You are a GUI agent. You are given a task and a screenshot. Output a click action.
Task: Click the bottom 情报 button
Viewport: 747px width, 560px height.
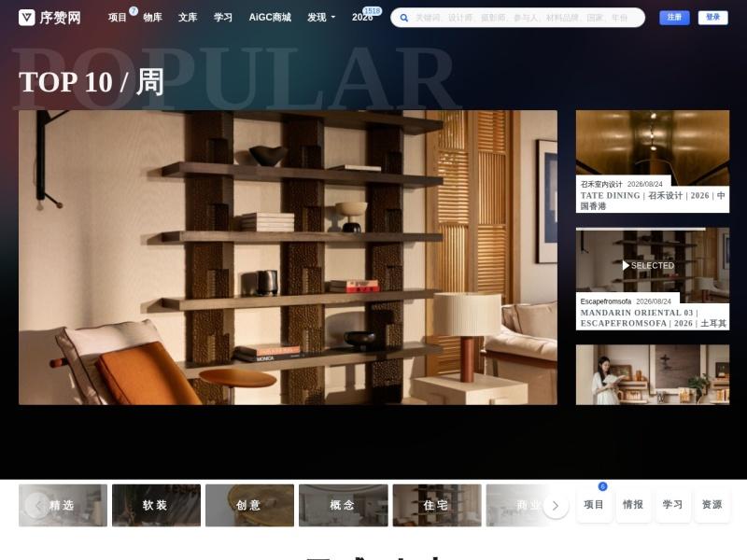click(x=633, y=505)
